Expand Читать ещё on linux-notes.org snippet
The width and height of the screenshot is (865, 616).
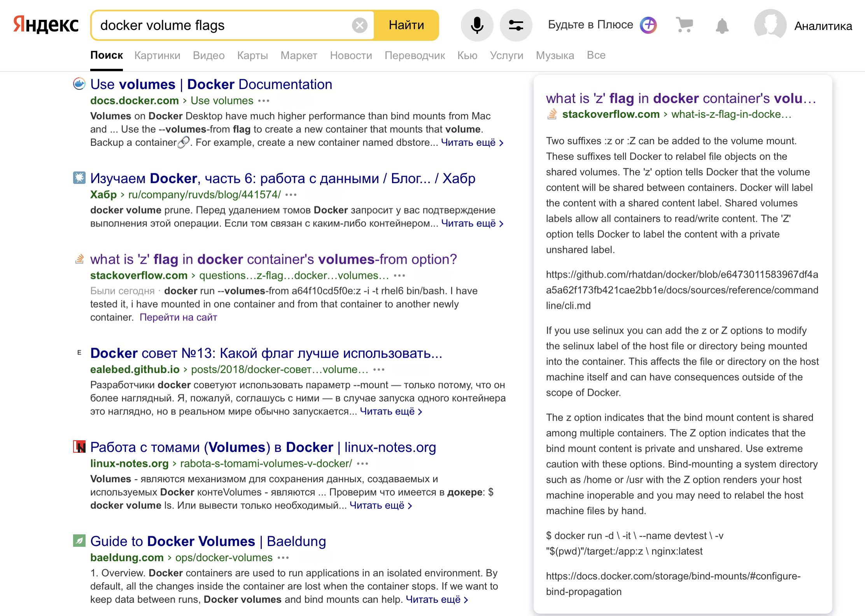[x=381, y=506]
